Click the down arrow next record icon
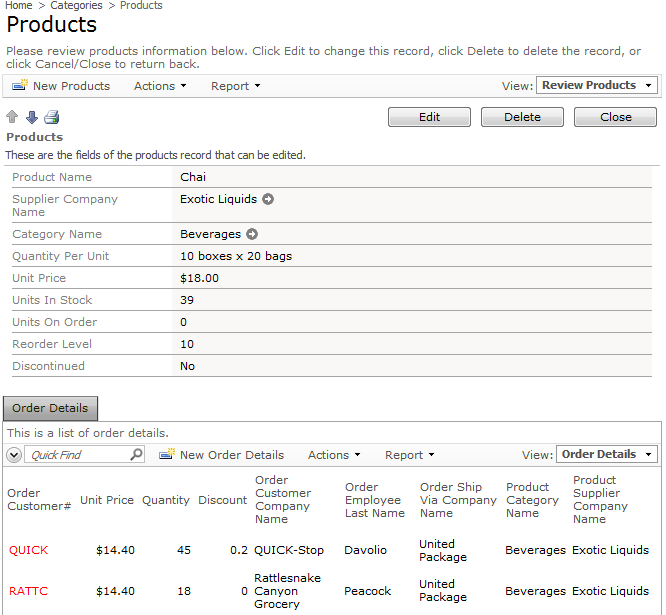The image size is (666, 615). click(32, 117)
